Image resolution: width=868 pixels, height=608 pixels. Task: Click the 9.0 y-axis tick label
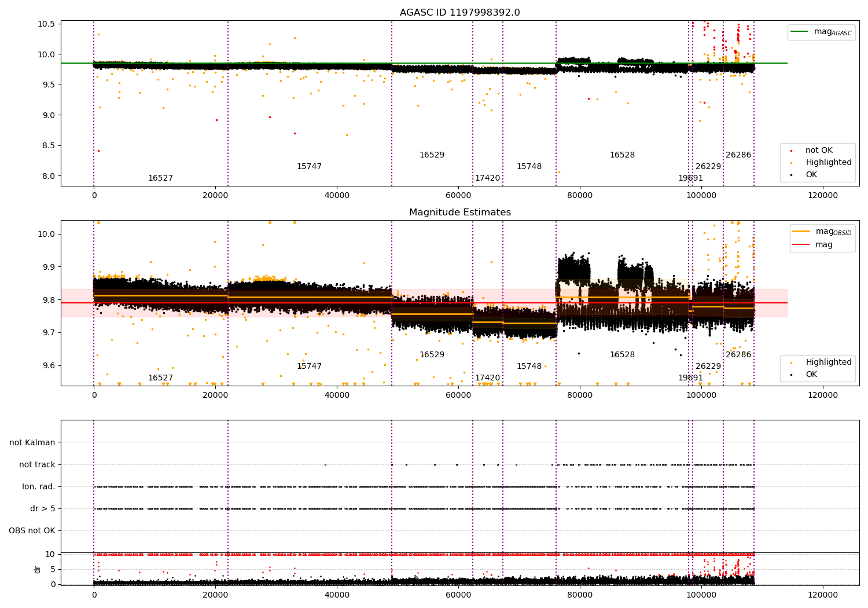(48, 115)
